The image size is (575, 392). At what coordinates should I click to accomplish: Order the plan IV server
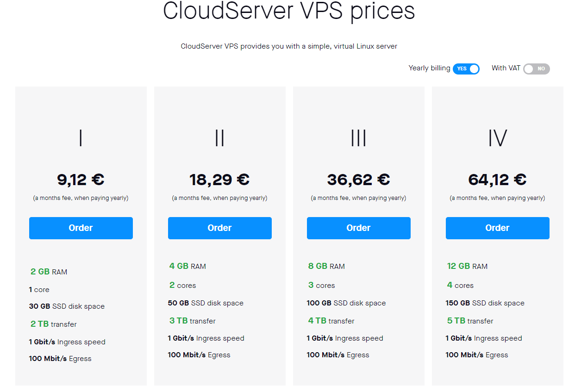498,228
